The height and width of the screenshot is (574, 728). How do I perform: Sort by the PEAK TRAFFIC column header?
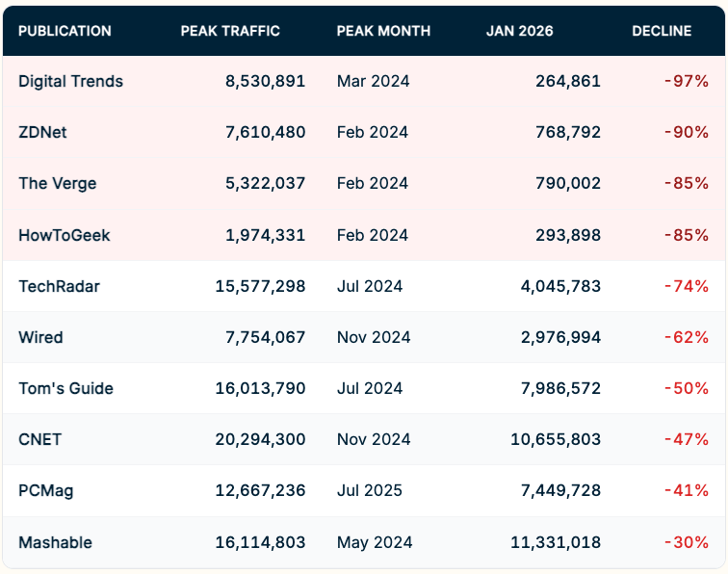tap(230, 31)
